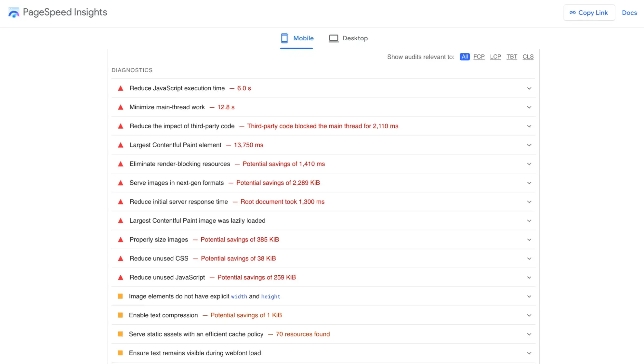The image size is (644, 364).
Task: Click 'Potential savings of 38 KiB' text
Action: (238, 259)
